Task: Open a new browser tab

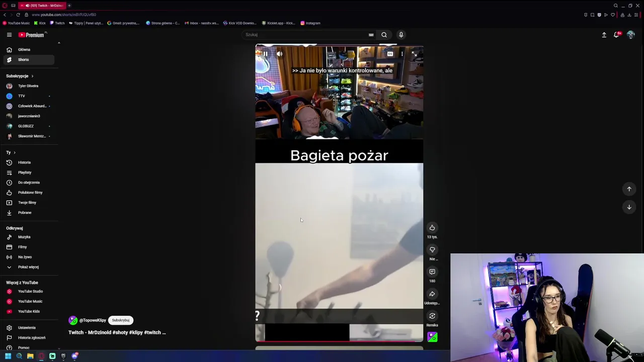Action: click(x=69, y=6)
